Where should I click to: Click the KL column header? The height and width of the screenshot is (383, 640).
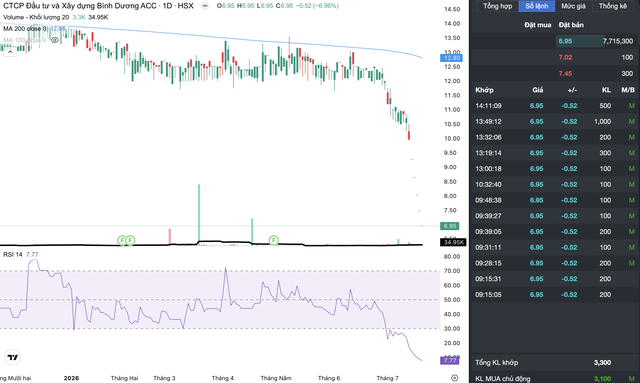pos(607,90)
